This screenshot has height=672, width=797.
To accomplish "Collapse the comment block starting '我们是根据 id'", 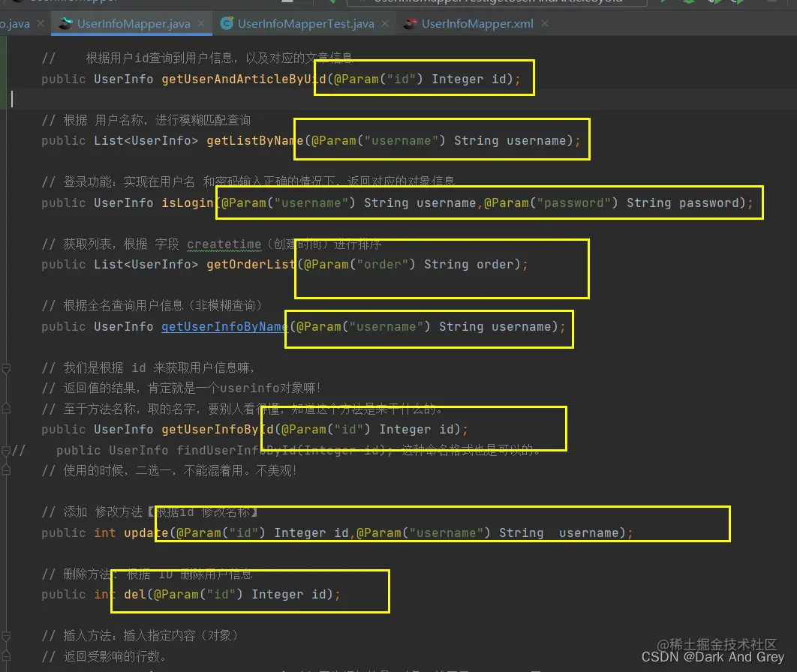I will pyautogui.click(x=6, y=368).
